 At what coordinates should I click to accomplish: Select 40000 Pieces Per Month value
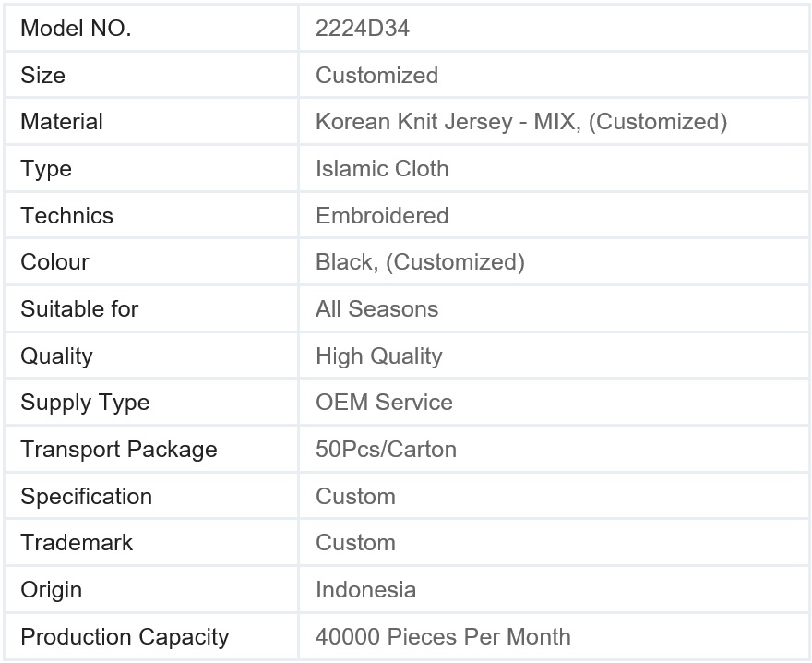[x=443, y=636]
